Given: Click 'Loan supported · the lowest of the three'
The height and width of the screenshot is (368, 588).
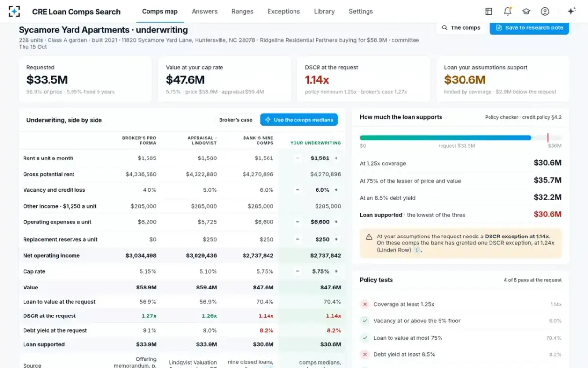Looking at the screenshot, I should [x=413, y=215].
